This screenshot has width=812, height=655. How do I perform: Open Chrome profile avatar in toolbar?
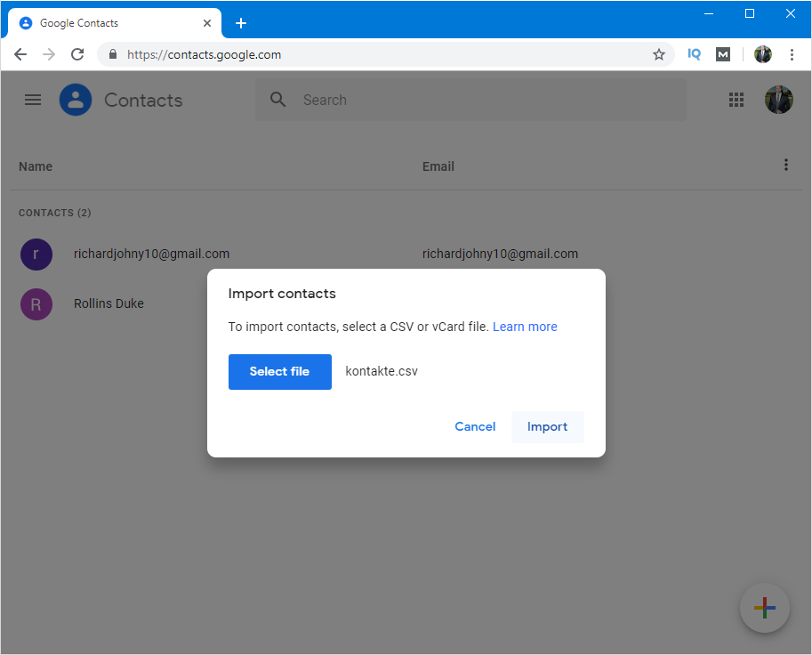(762, 54)
